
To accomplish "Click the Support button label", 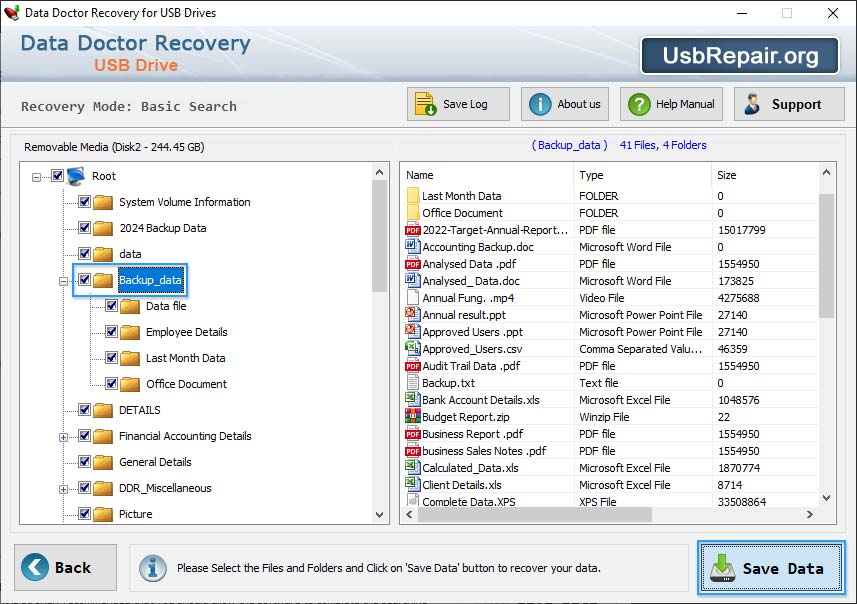I will pyautogui.click(x=796, y=104).
